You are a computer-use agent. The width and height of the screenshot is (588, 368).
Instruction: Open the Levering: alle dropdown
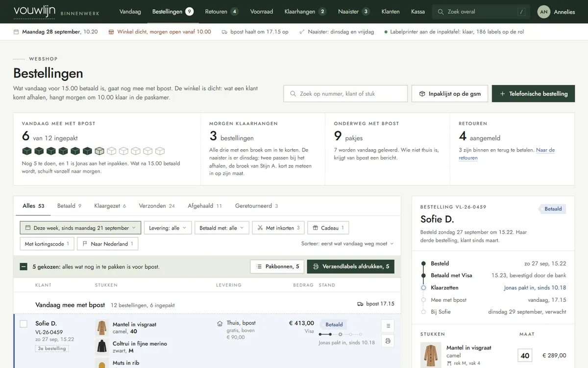pyautogui.click(x=168, y=228)
